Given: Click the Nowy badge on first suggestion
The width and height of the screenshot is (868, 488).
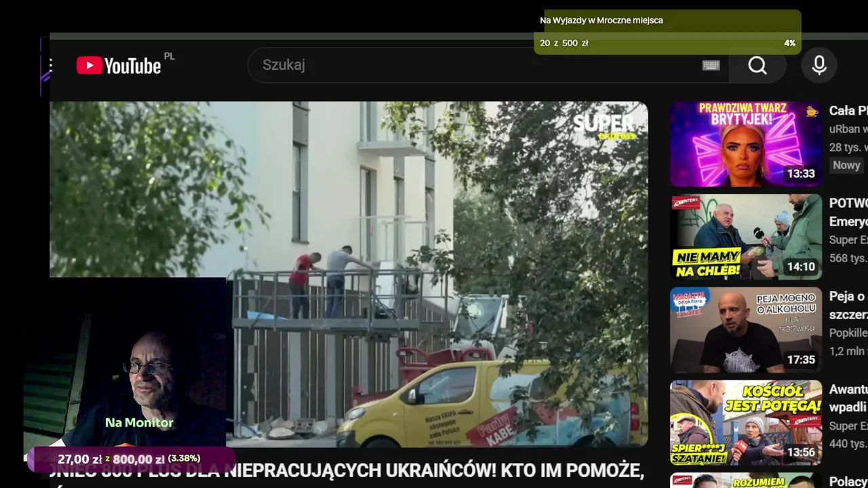Looking at the screenshot, I should tap(846, 165).
